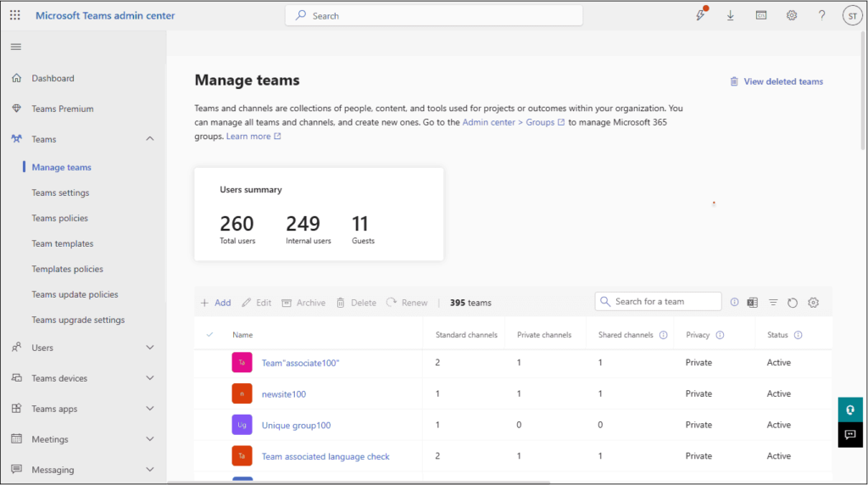Open the Team"associate100" team link
The width and height of the screenshot is (868, 485).
[x=301, y=363]
